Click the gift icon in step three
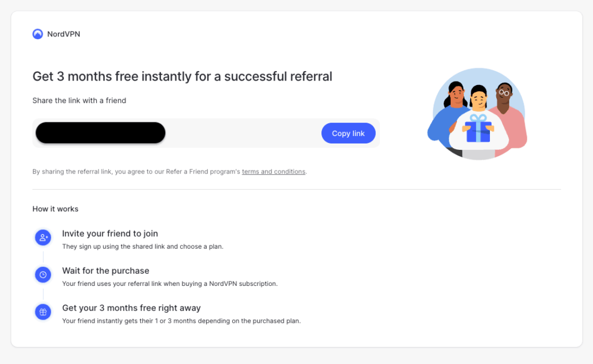593x364 pixels. [43, 312]
